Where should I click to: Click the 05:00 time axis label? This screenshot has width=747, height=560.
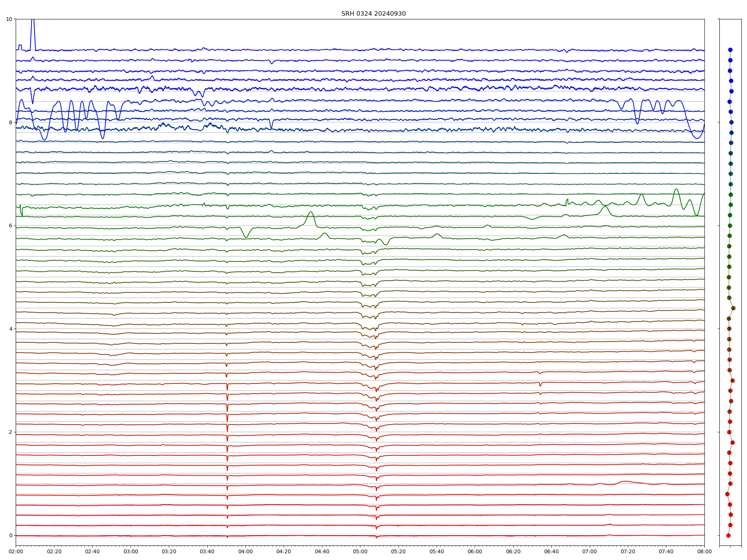tap(360, 551)
